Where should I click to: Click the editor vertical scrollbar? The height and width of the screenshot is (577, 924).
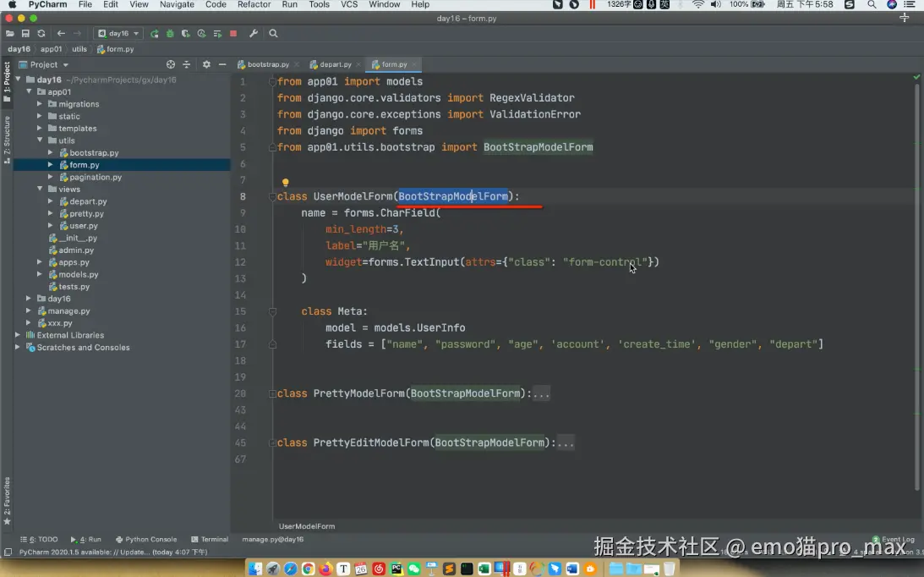(916, 286)
